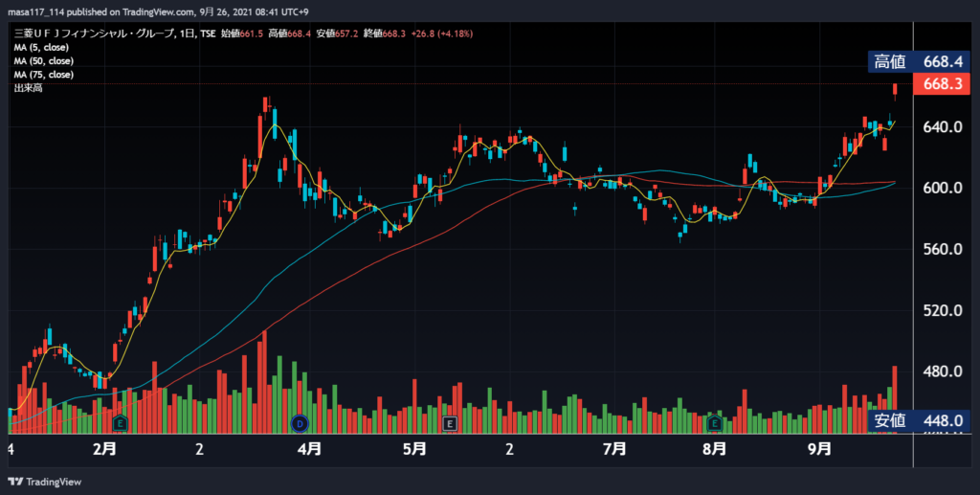
Task: Click the 三菱UFJフィナンシャル・グループ symbol title
Action: tap(94, 34)
